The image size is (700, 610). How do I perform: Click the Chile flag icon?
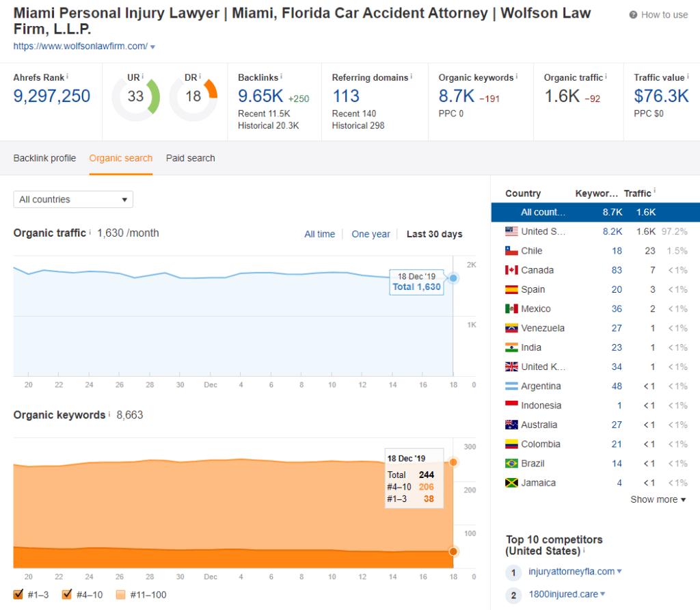pyautogui.click(x=511, y=250)
